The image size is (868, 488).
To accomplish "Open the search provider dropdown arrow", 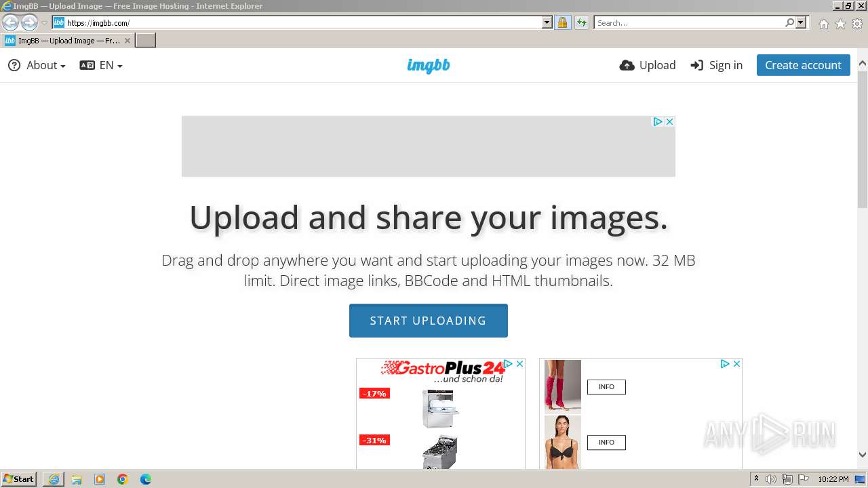I will click(801, 23).
